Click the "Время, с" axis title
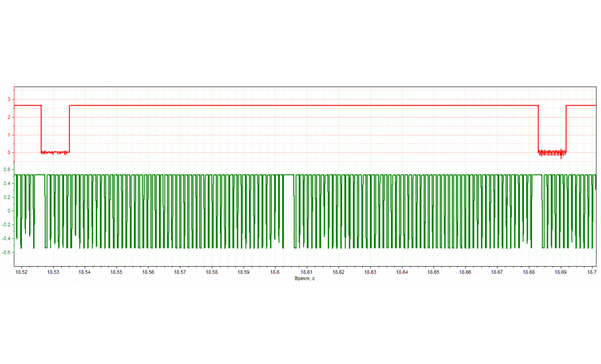Viewport: 601px width, 364px height. [x=304, y=278]
